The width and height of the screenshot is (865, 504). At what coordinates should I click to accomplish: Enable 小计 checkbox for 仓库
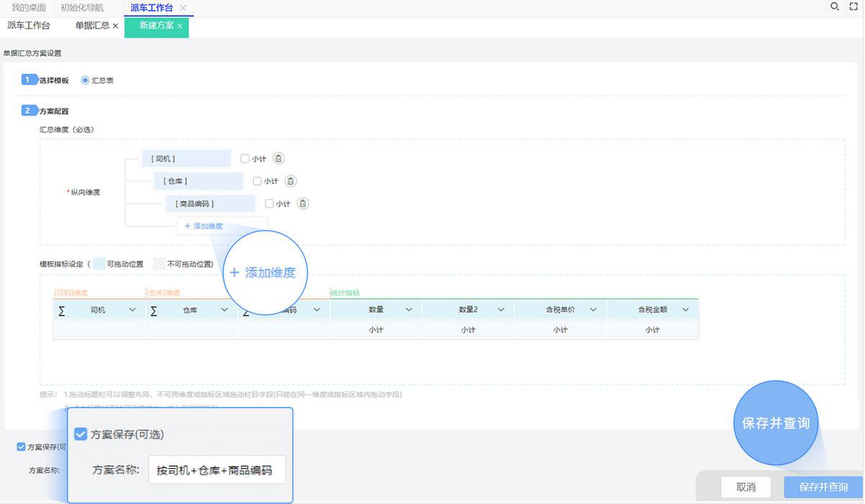(x=257, y=181)
